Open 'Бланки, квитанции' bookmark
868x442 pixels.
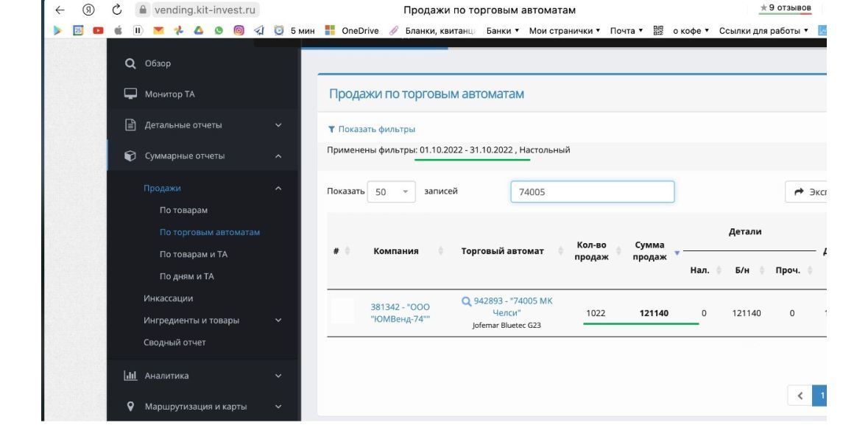[432, 30]
